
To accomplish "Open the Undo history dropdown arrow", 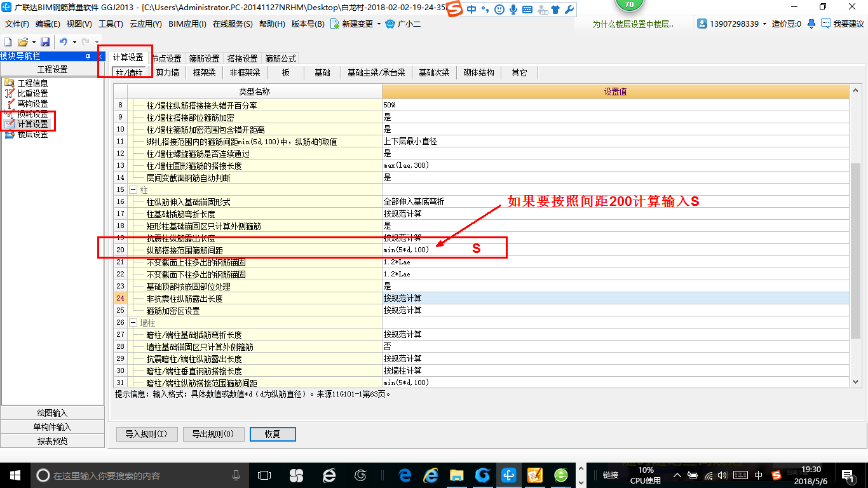I will point(74,42).
